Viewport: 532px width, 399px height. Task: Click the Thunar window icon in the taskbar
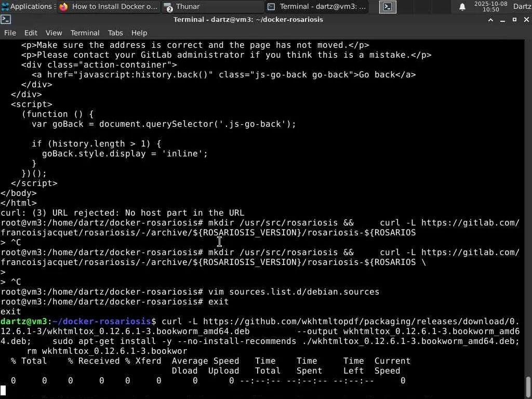pos(167,7)
